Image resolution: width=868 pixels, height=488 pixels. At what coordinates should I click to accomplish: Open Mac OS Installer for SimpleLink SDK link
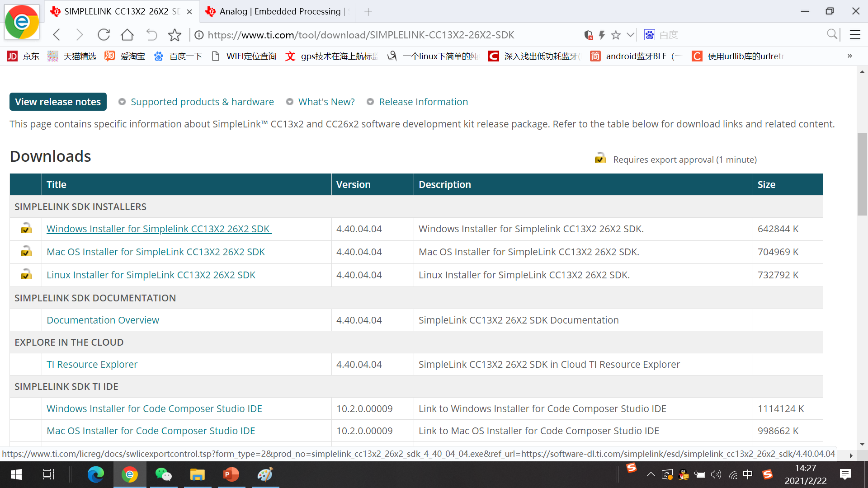point(156,252)
